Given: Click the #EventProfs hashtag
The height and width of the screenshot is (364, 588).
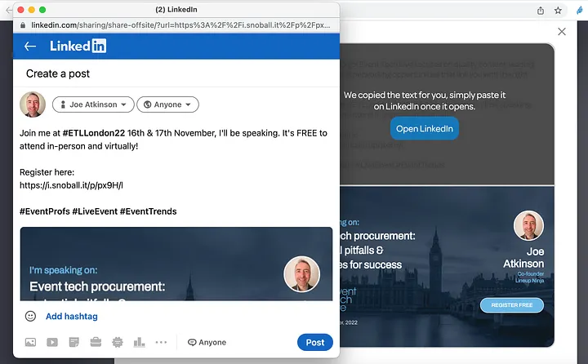Looking at the screenshot, I should pyautogui.click(x=45, y=211).
